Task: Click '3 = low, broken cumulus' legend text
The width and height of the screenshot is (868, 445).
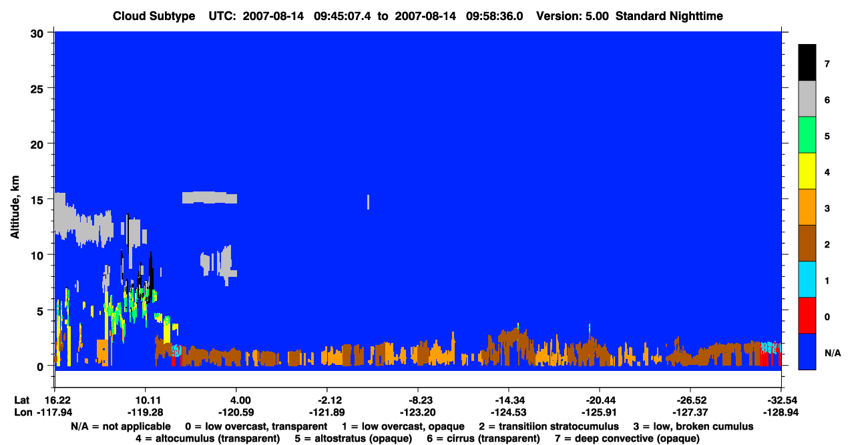Action: (x=694, y=426)
